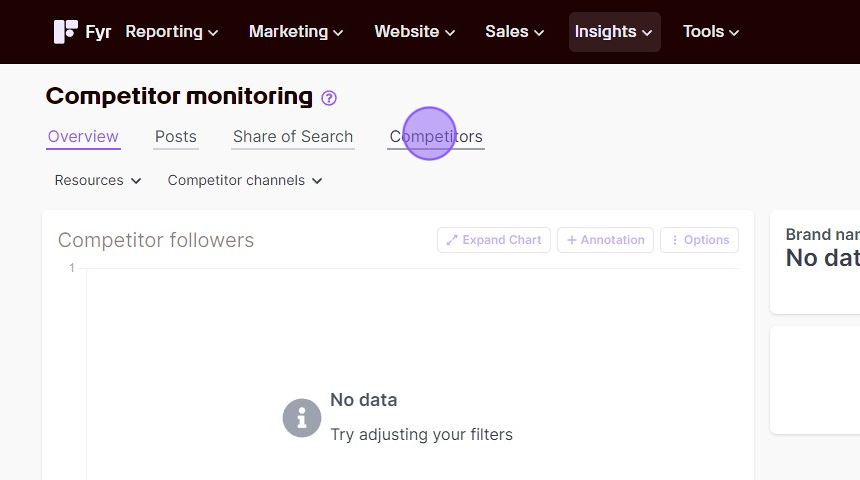Go to the Competitors tab

pos(436,137)
